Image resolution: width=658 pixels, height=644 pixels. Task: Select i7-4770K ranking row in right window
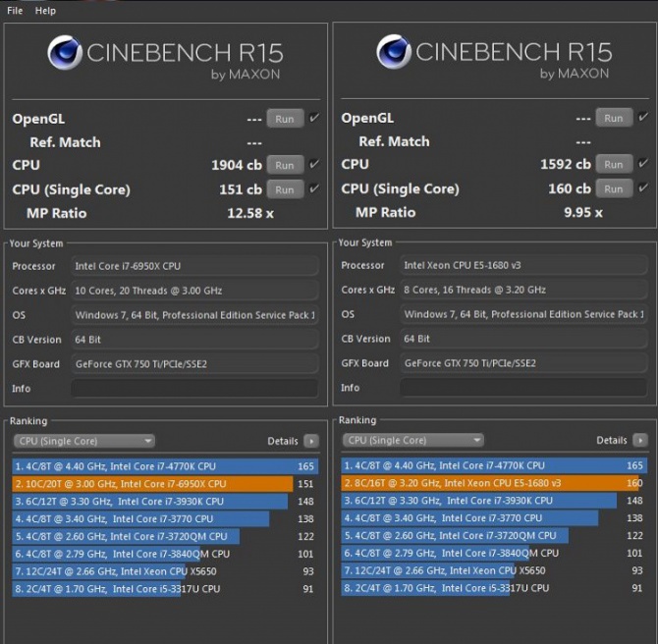click(494, 465)
